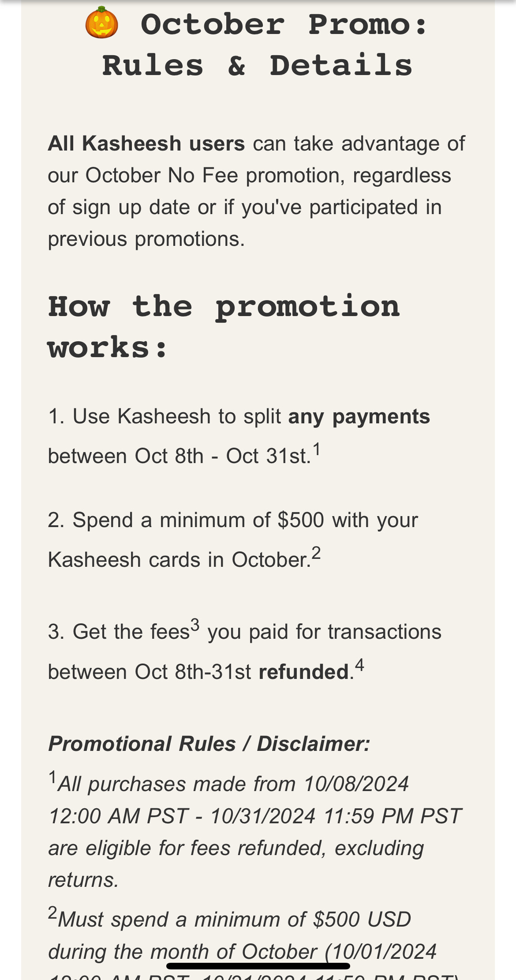This screenshot has height=980, width=516.
Task: Tap the "How the promotion works:" heading
Action: [224, 326]
